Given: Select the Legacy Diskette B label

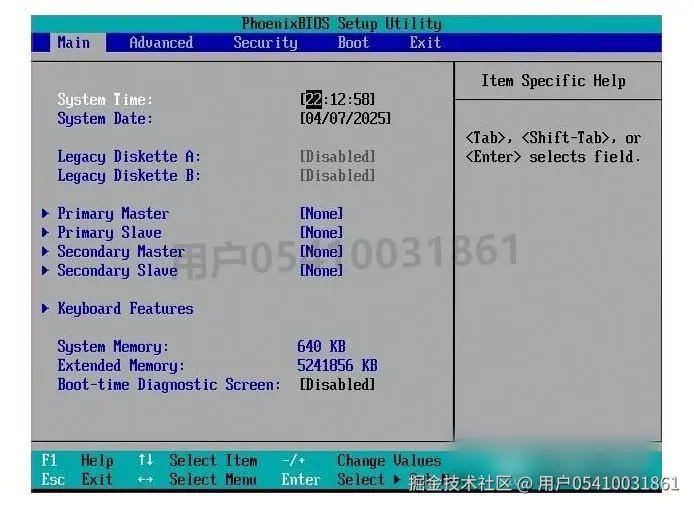Looking at the screenshot, I should [129, 176].
